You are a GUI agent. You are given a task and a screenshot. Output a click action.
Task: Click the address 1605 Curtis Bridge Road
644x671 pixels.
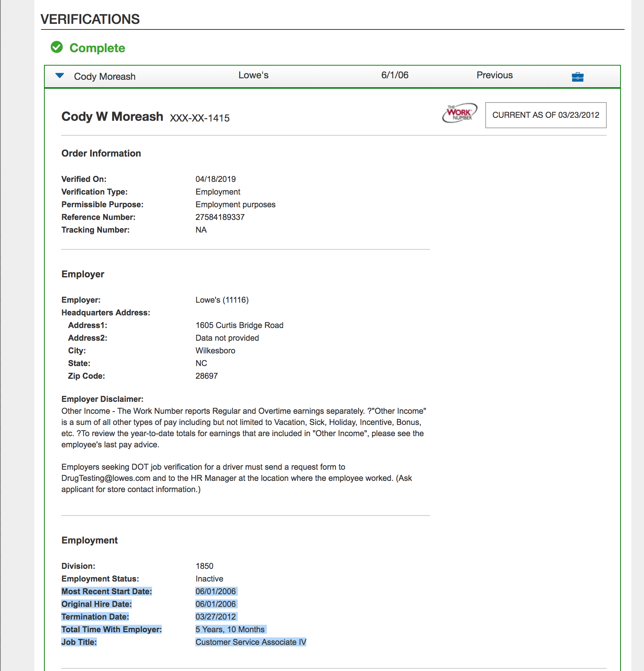(x=239, y=325)
